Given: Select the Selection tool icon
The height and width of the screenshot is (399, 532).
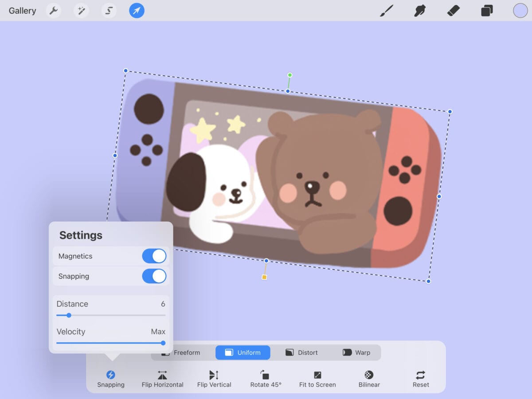Looking at the screenshot, I should pos(109,11).
